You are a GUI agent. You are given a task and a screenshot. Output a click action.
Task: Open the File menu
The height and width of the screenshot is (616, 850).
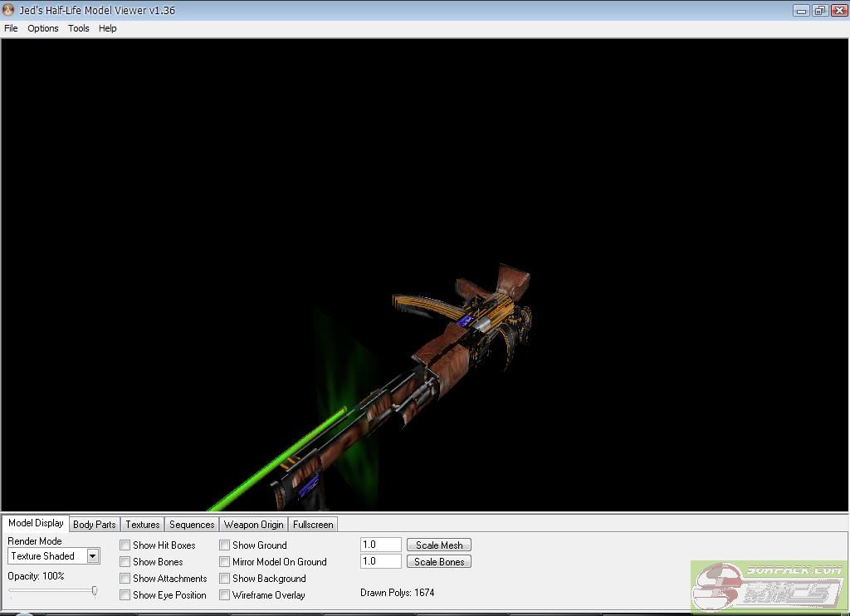pos(11,28)
